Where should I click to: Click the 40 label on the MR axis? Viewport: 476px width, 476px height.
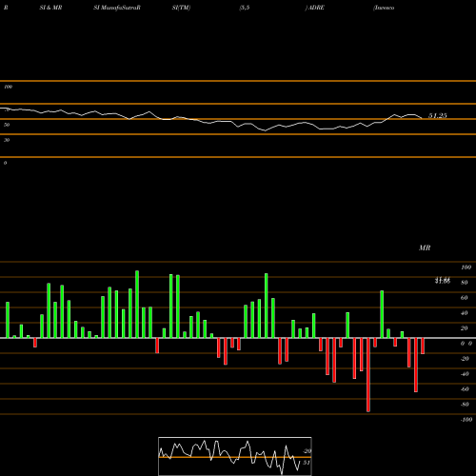465,313
